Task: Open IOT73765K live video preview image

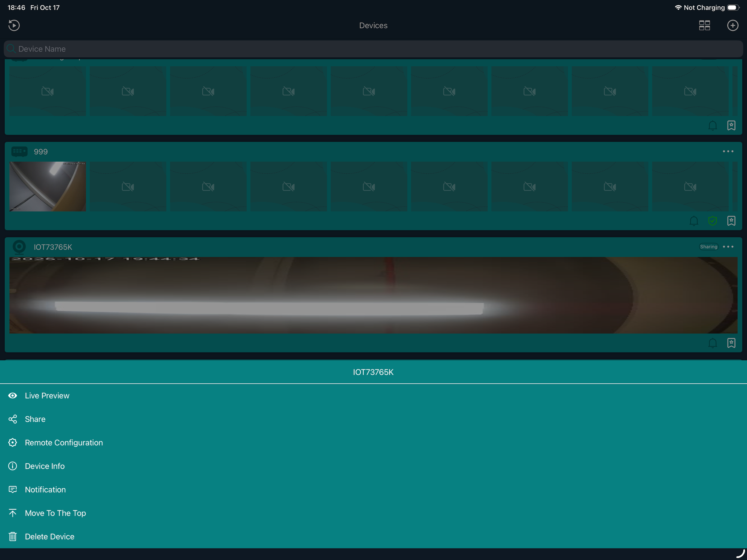Action: click(x=373, y=295)
